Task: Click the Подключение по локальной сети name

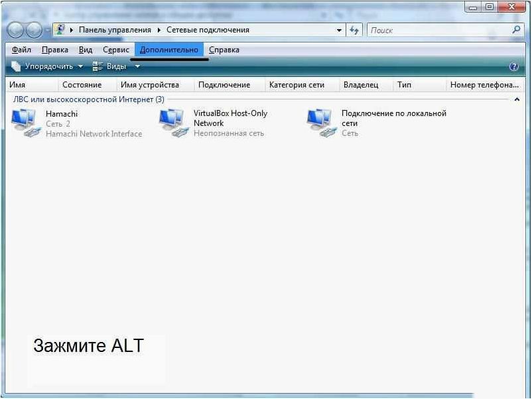Action: (394, 118)
